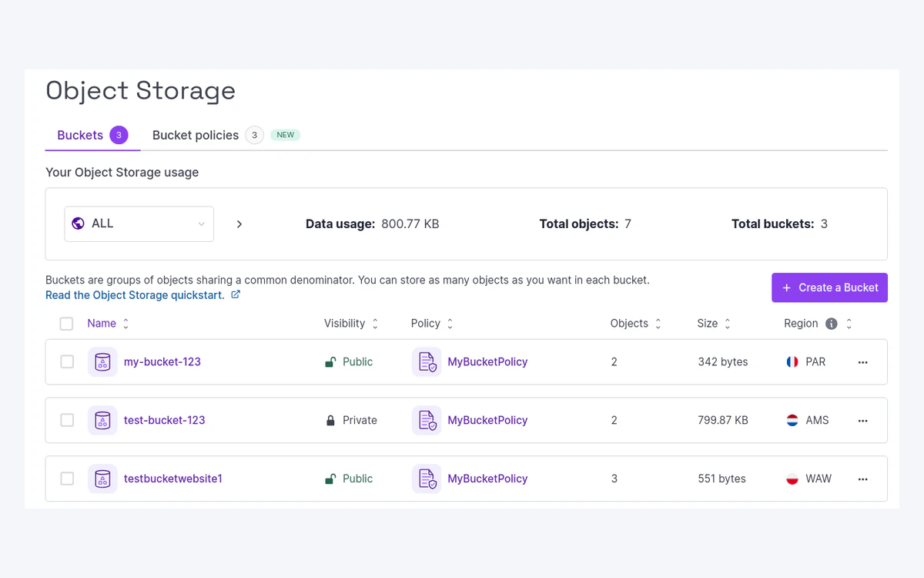Click Public visibility label for my-bucket-123

tap(358, 362)
